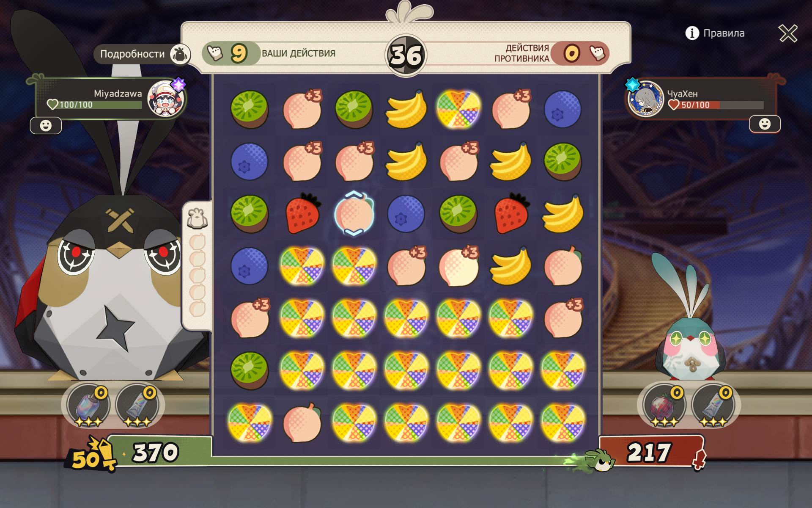This screenshot has width=812, height=508.
Task: Select the top-left kiwi tile
Action: coord(250,109)
